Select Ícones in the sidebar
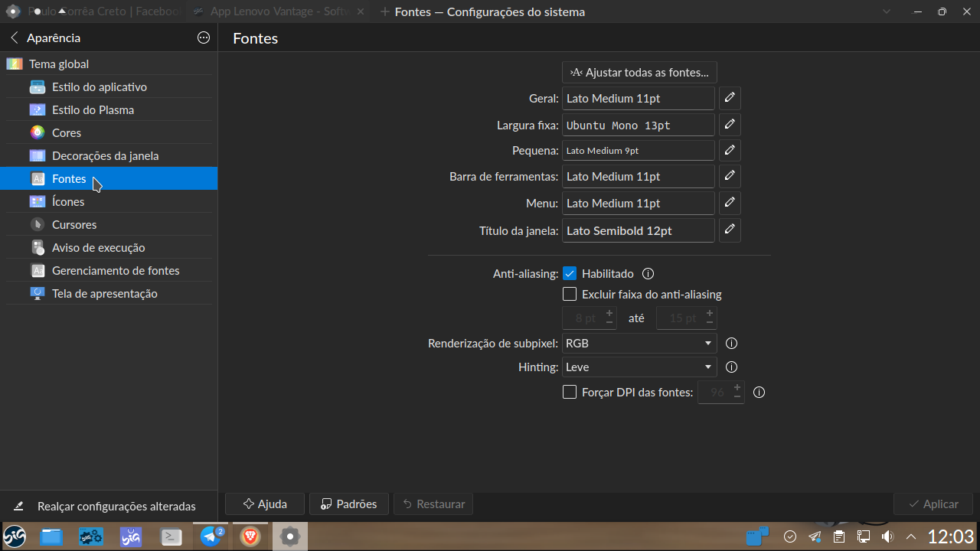This screenshot has height=551, width=980. click(69, 201)
